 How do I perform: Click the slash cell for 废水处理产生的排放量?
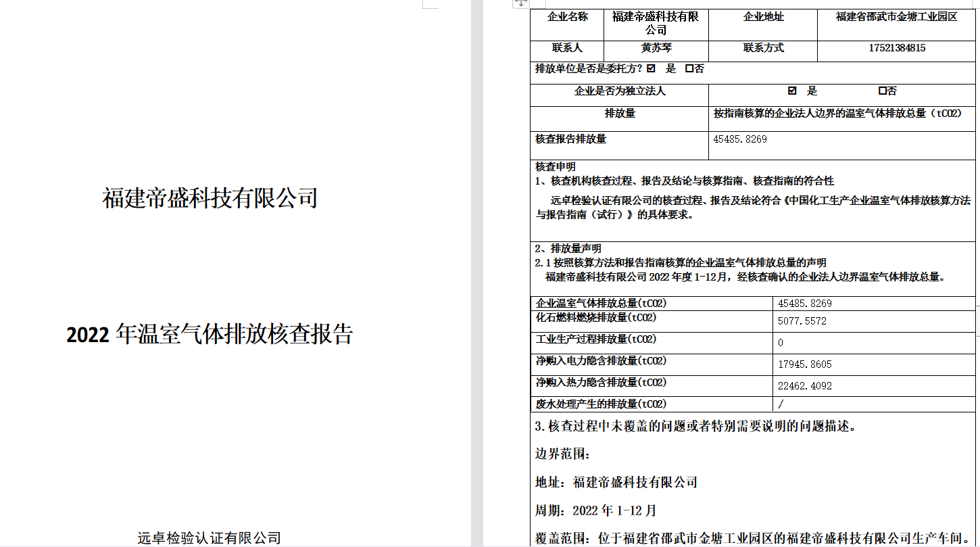(781, 404)
